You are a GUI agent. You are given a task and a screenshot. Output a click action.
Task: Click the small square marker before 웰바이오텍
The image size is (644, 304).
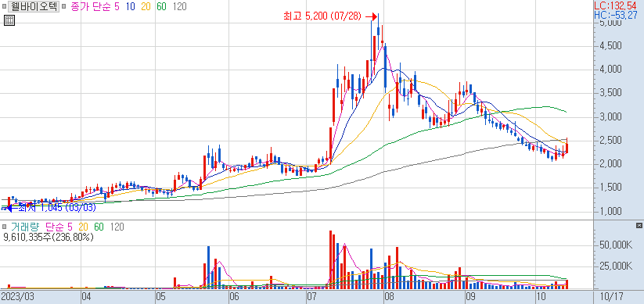pyautogui.click(x=5, y=6)
